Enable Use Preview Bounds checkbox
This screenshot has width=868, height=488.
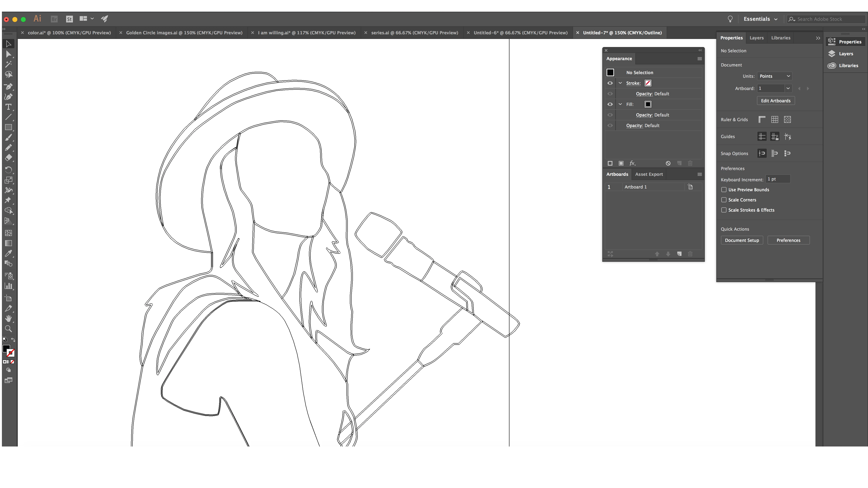coord(724,190)
